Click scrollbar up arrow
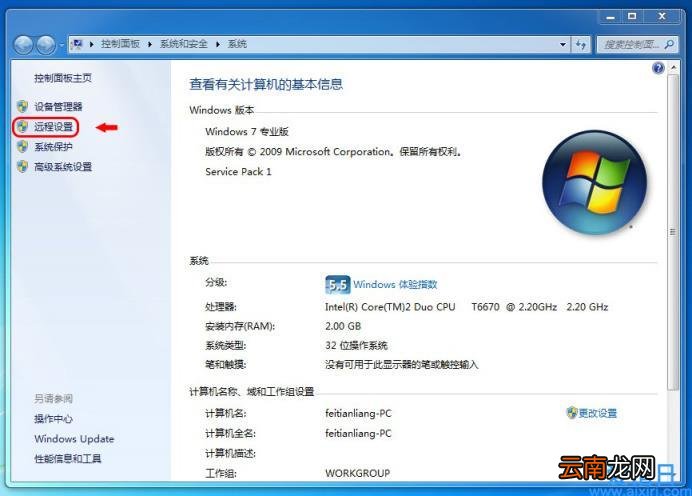 pyautogui.click(x=673, y=68)
